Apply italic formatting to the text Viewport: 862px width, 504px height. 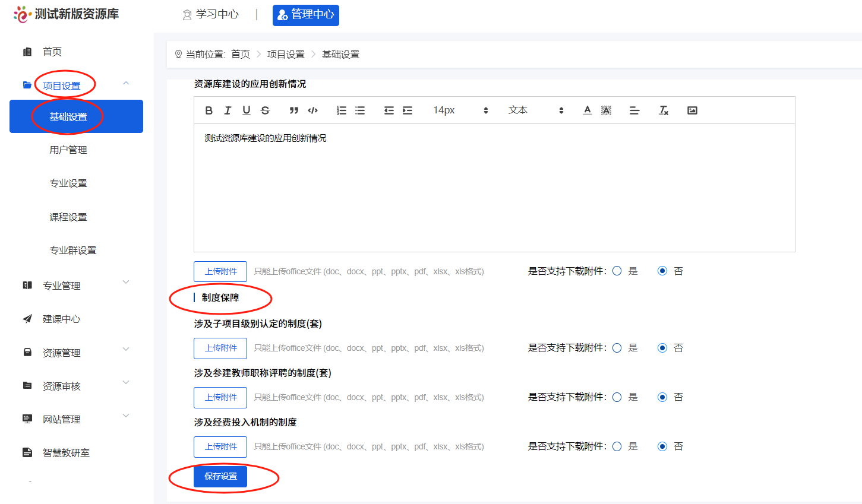[x=228, y=110]
